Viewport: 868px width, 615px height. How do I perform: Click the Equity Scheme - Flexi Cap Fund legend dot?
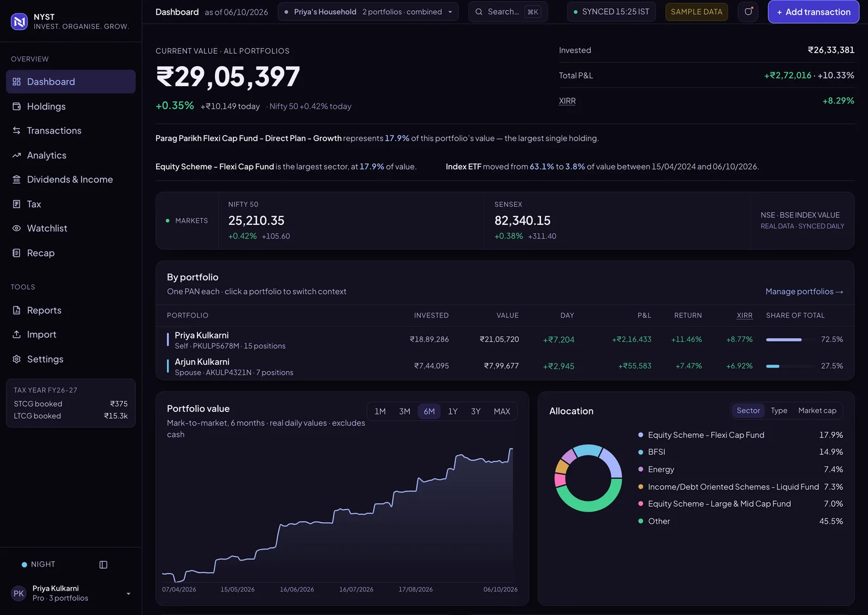pos(641,435)
